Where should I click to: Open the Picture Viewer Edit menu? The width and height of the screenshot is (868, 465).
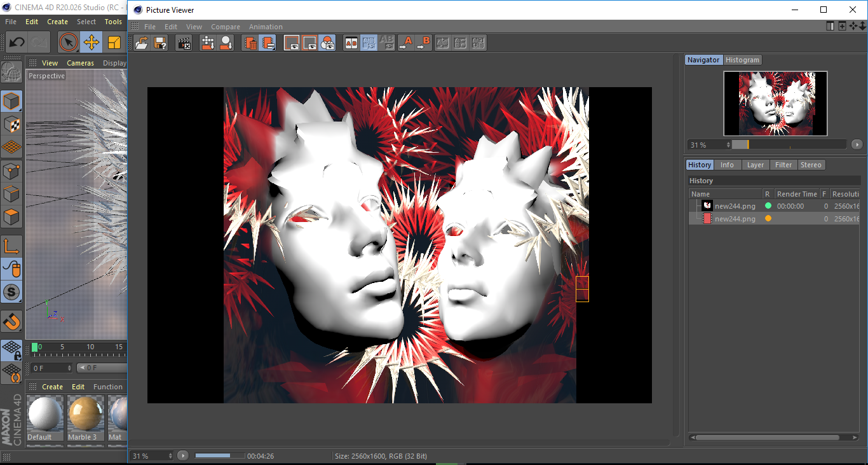point(171,27)
